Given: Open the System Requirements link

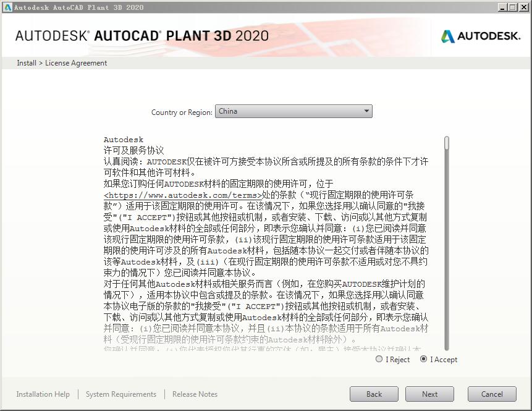Looking at the screenshot, I should tap(121, 394).
